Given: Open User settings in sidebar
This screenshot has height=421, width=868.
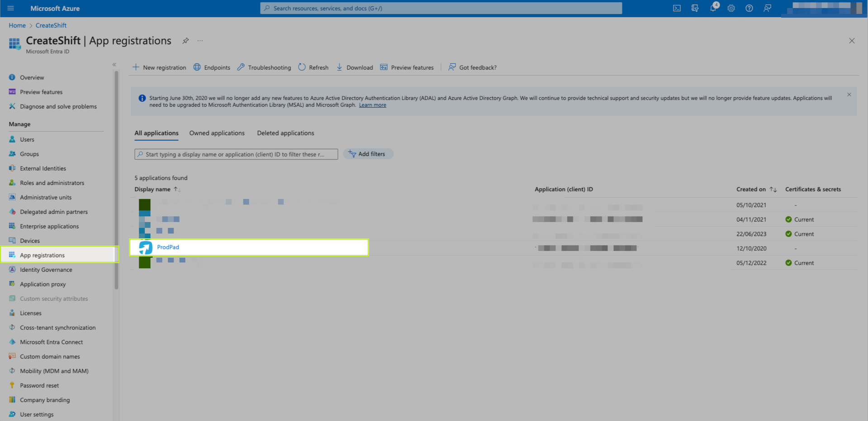Looking at the screenshot, I should coord(36,414).
